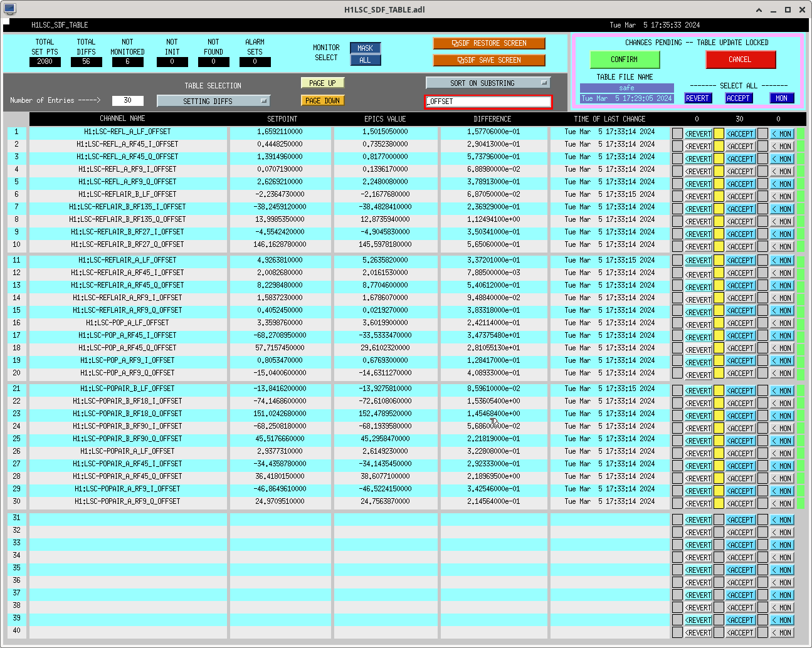This screenshot has width=812, height=648.
Task: Select ALL under Monitor Select
Action: click(x=365, y=60)
